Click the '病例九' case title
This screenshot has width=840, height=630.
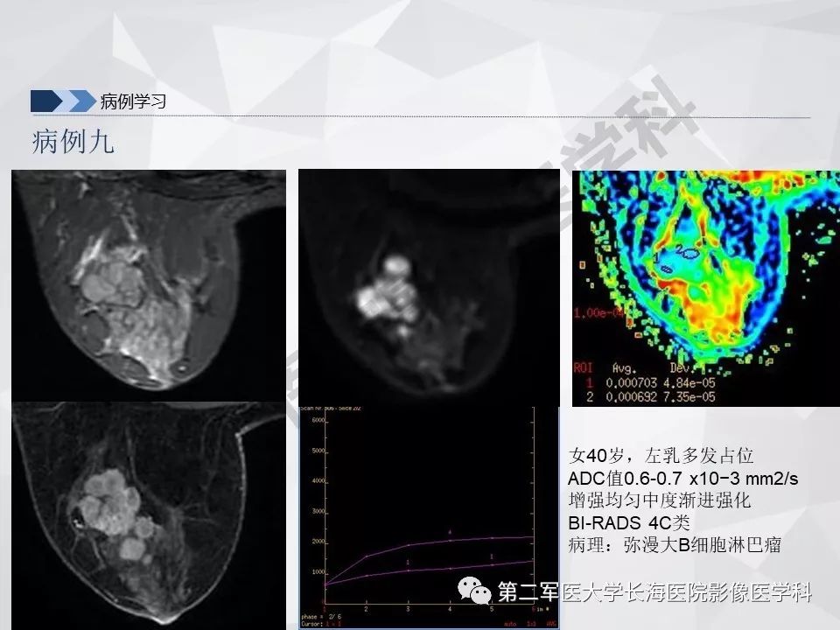(73, 142)
